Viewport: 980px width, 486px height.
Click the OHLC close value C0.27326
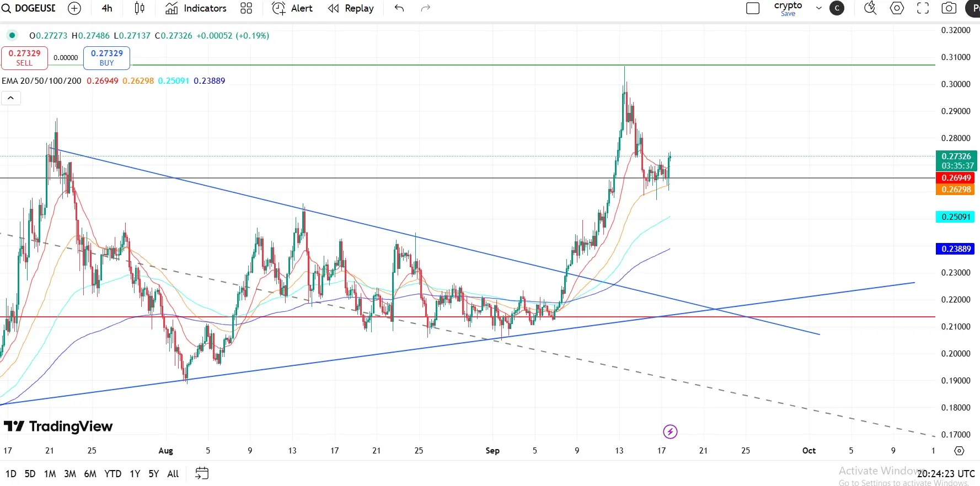(174, 35)
